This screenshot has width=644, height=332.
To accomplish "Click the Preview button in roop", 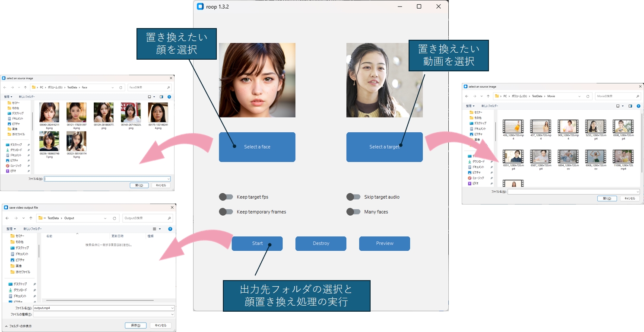I will (x=384, y=243).
